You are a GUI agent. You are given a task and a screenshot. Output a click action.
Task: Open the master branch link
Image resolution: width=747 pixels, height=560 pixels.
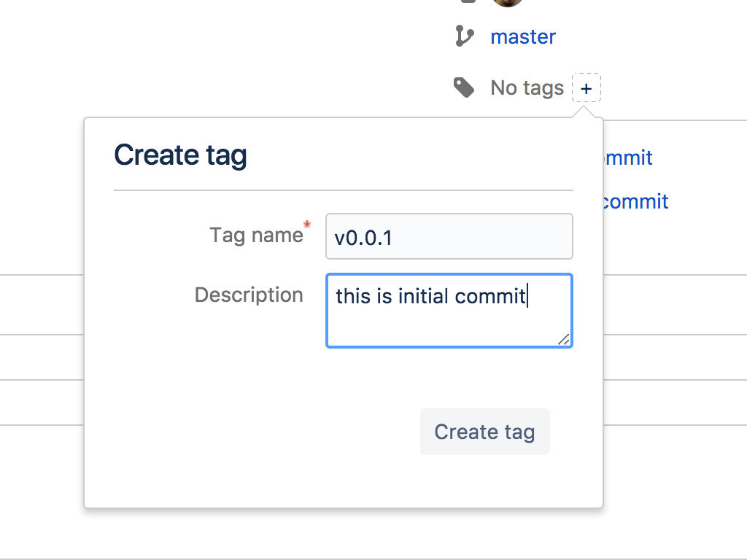(x=523, y=36)
